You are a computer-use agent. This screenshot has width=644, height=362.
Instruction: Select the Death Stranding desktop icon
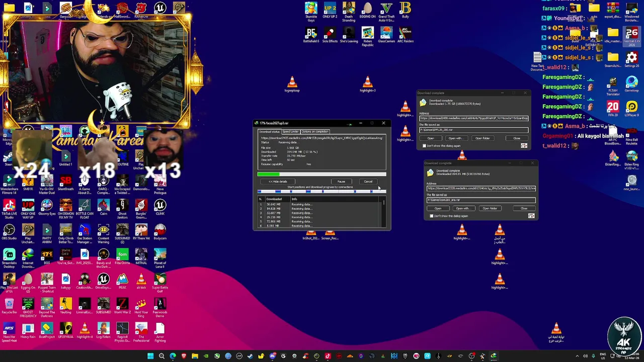(349, 12)
